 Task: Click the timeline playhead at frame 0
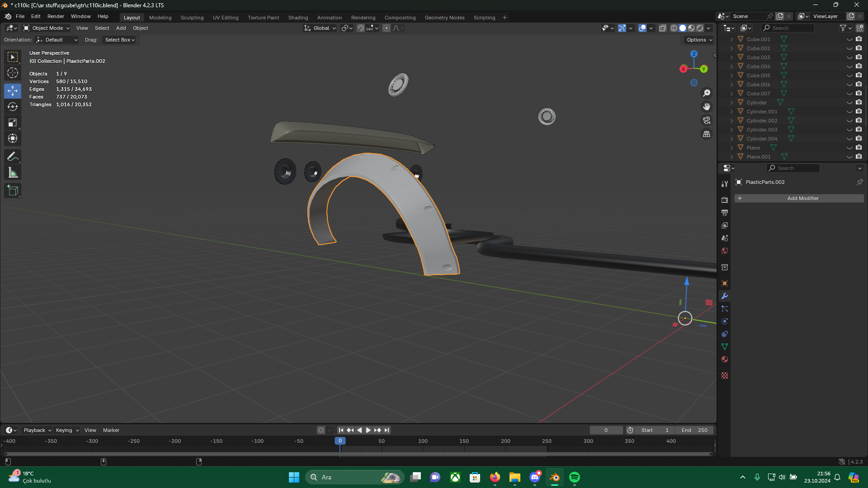[x=340, y=441]
